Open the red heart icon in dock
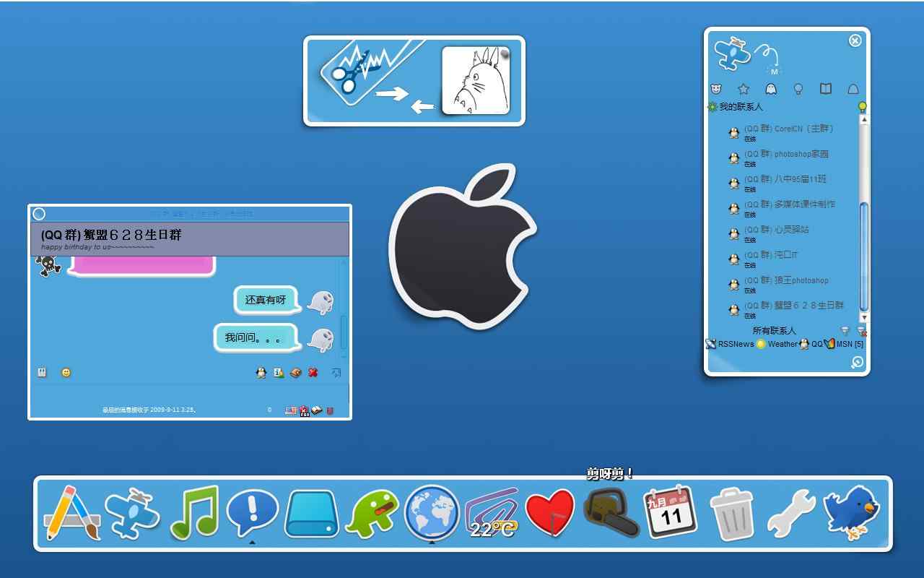 [x=550, y=514]
